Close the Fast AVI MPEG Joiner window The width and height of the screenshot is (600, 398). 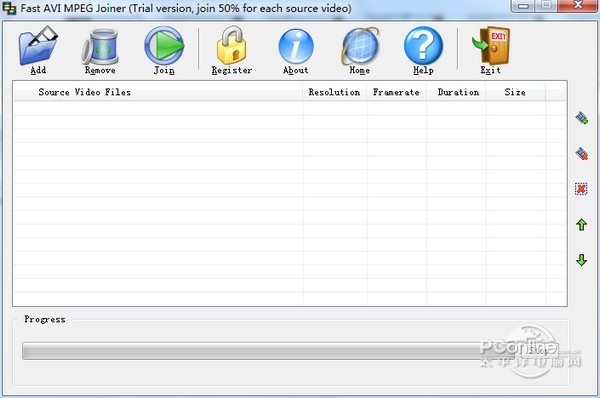(x=578, y=5)
